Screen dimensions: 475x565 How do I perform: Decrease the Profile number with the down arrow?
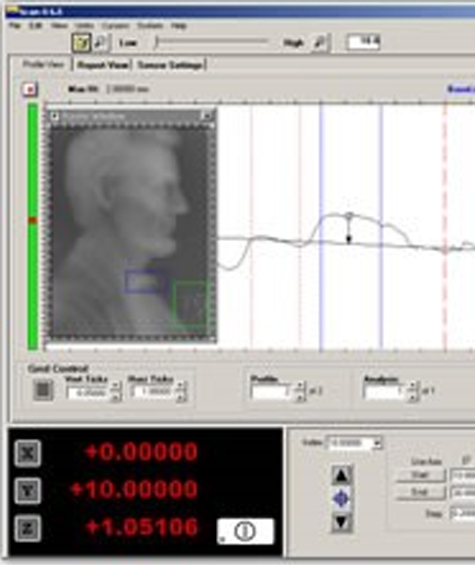(300, 397)
